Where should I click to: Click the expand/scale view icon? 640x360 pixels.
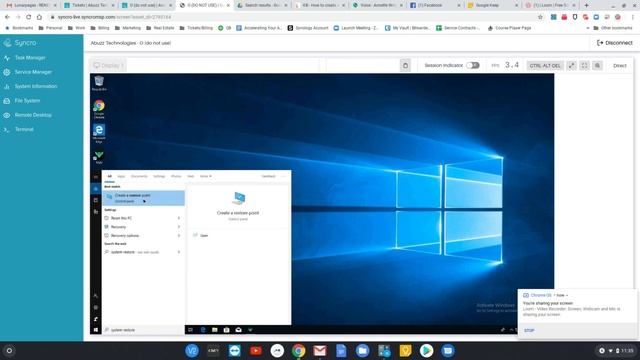[571, 65]
